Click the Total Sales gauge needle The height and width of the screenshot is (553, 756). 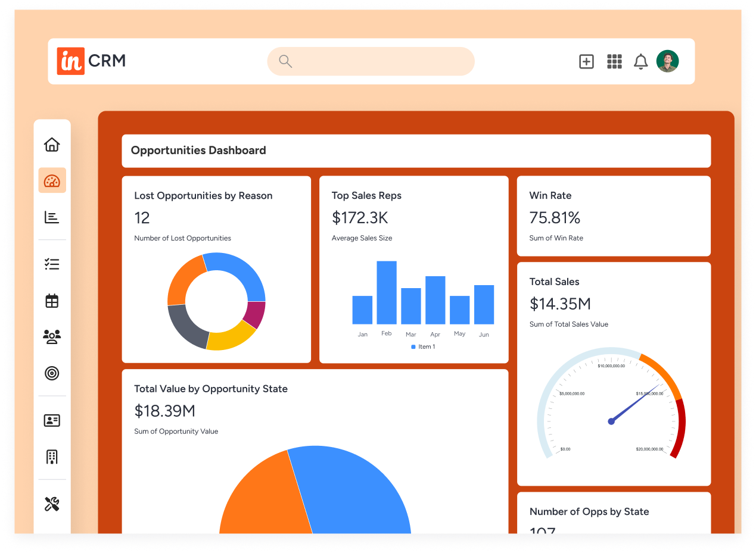coord(635,403)
